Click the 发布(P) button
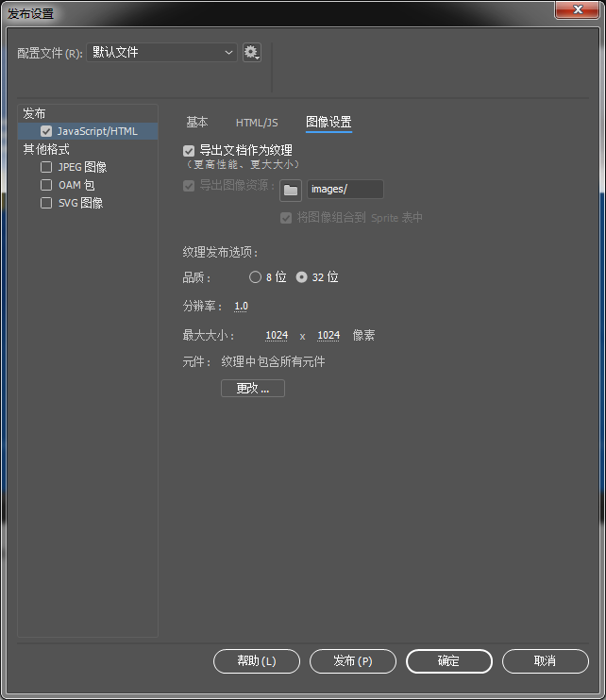 pyautogui.click(x=353, y=661)
